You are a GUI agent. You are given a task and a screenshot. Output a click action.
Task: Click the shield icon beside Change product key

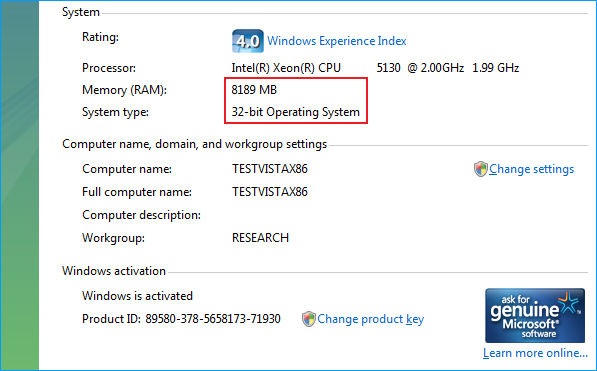point(309,319)
